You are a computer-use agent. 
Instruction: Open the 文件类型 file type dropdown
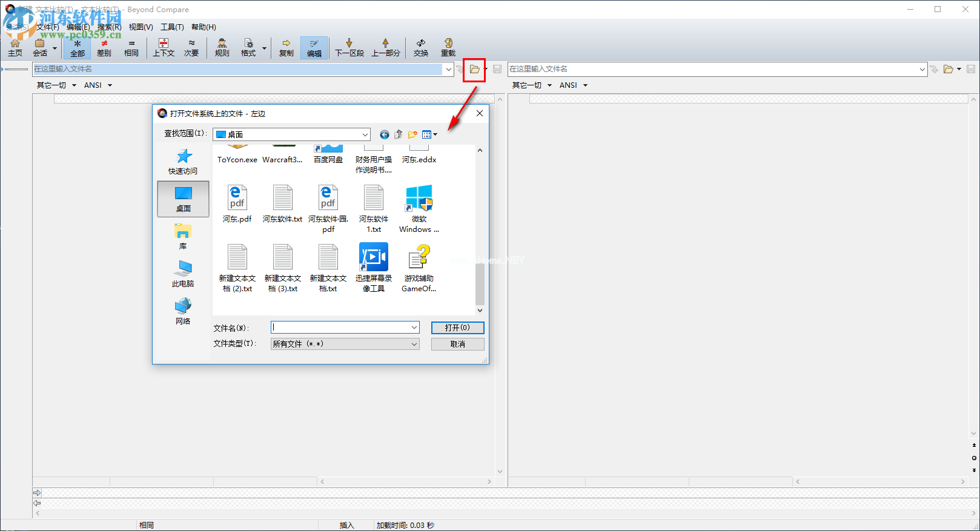[x=414, y=344]
